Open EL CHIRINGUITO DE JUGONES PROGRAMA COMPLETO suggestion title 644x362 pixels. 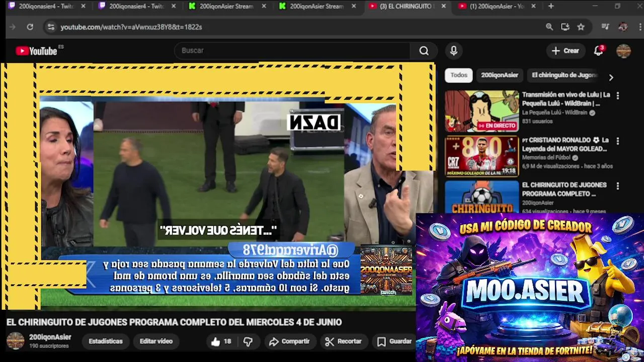click(x=564, y=189)
